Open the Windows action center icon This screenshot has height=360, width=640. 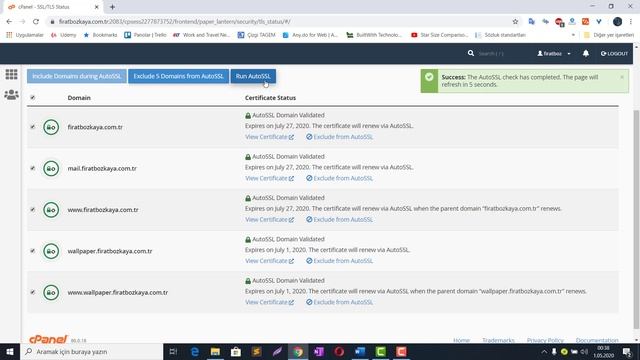627,351
